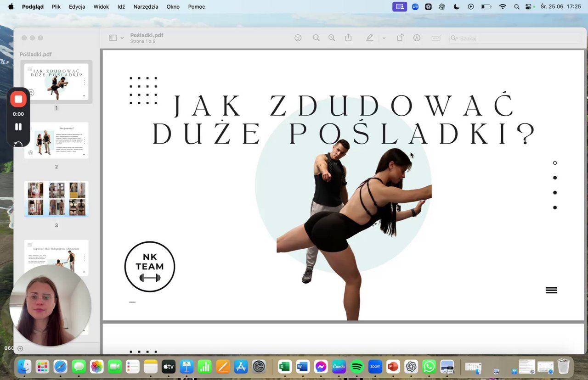Select page 1 thumbnail in sidebar

pos(56,81)
